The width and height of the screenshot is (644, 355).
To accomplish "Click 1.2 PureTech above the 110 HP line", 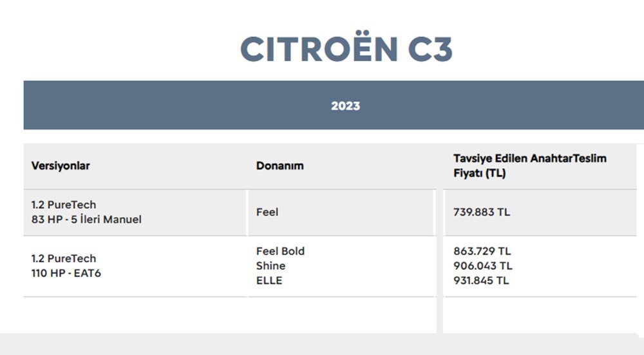I will pyautogui.click(x=64, y=258).
